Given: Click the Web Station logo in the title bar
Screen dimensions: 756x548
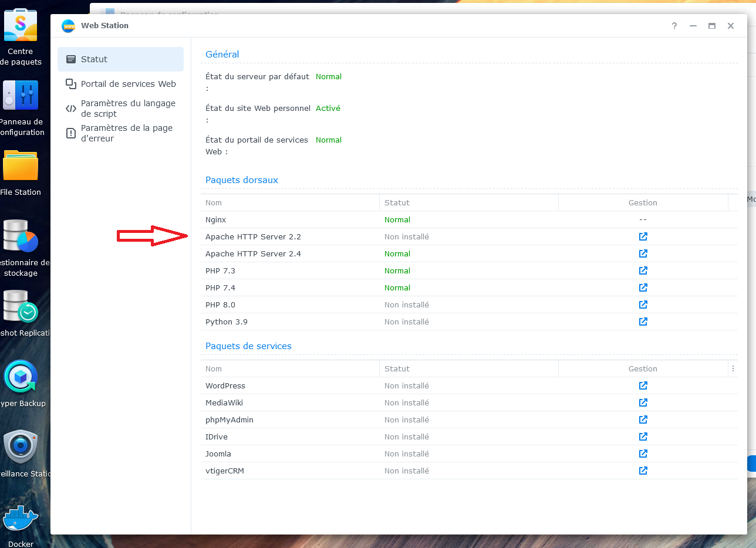Looking at the screenshot, I should coord(68,26).
